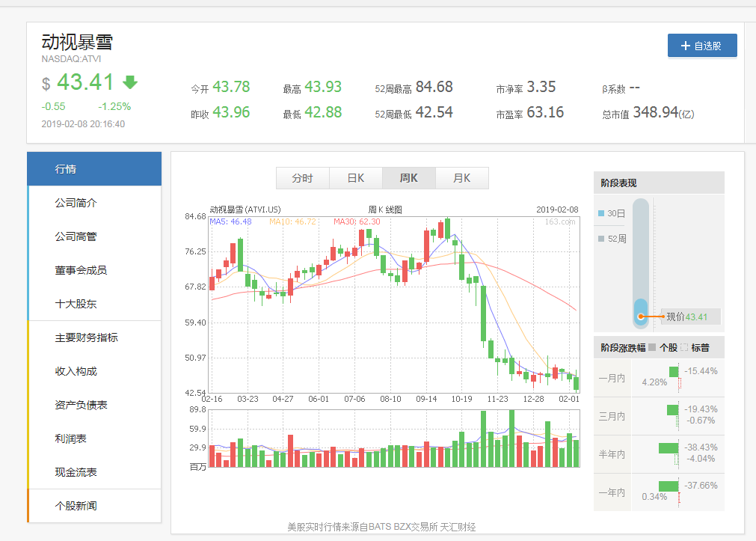
Task: Open 利润表 in sidebar
Action: point(94,438)
